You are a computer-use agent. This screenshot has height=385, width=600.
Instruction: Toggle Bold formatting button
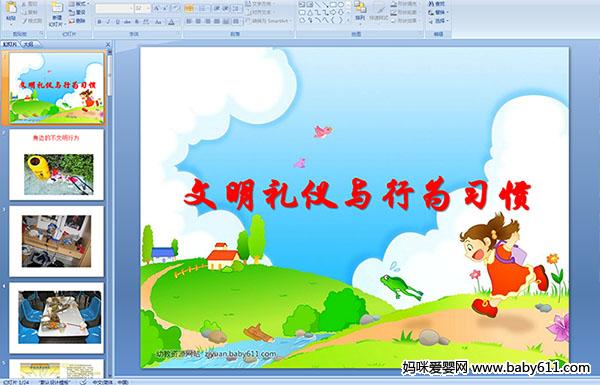click(99, 22)
